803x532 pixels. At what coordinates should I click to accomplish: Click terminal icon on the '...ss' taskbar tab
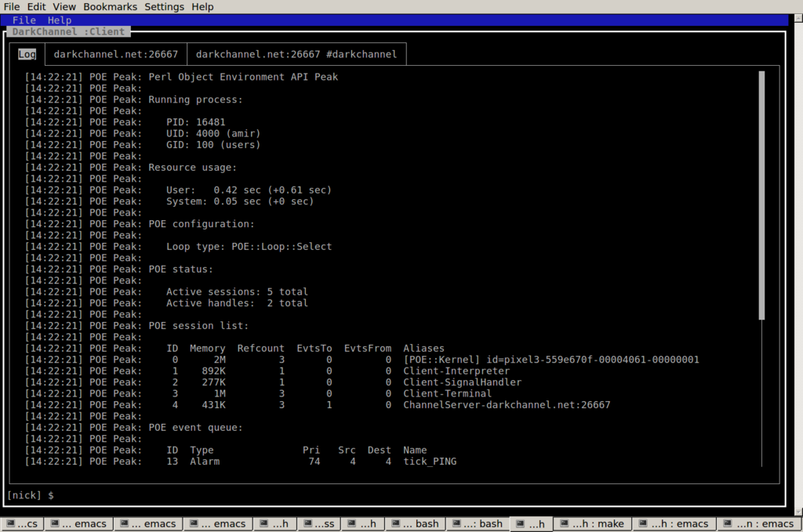pos(307,524)
